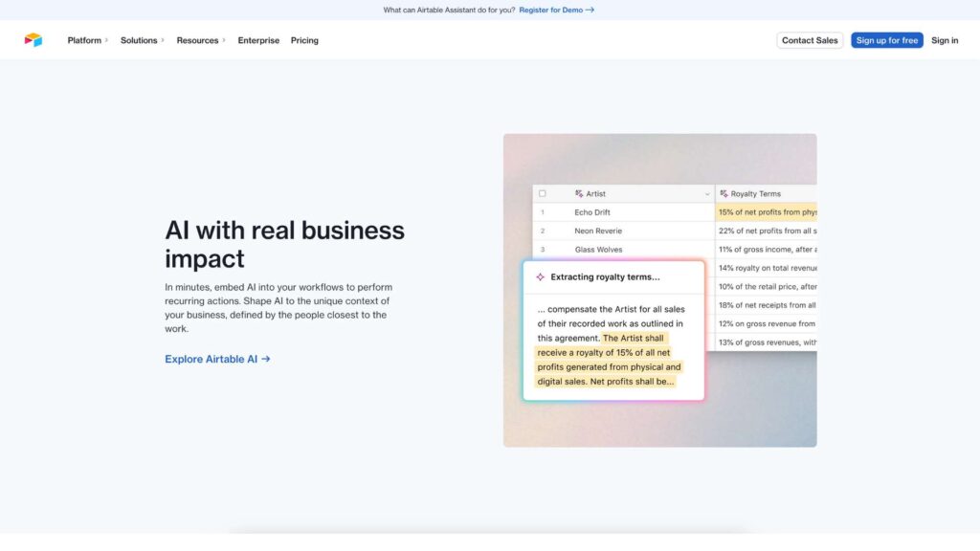Viewport: 980px width, 551px height.
Task: Click the Sign up for free button
Action: click(886, 40)
